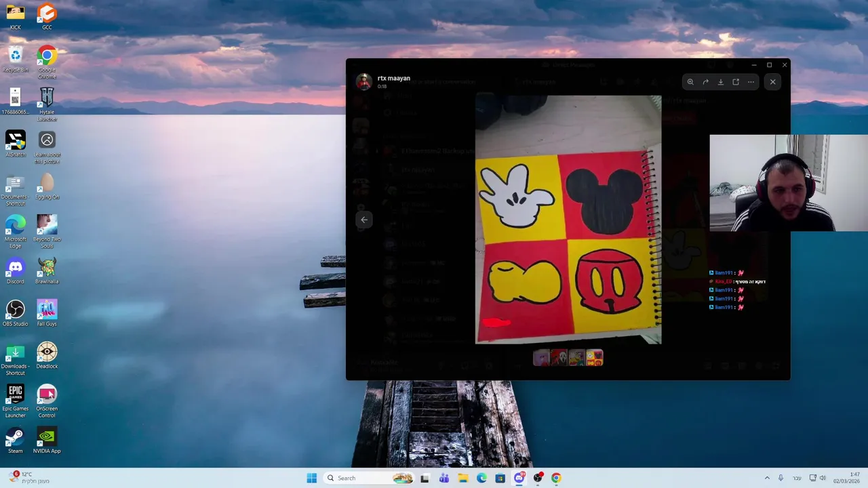
Task: Open the NVIDIA App shortcut
Action: point(47,440)
